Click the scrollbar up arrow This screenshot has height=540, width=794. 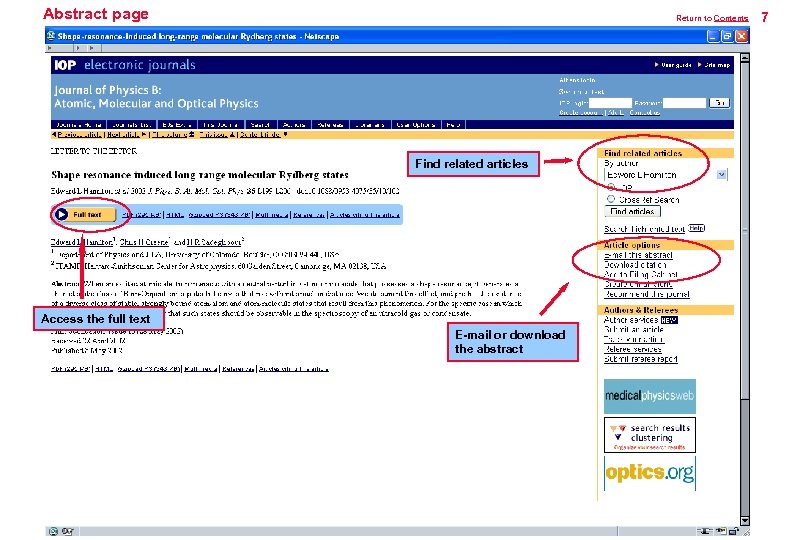pos(744,58)
